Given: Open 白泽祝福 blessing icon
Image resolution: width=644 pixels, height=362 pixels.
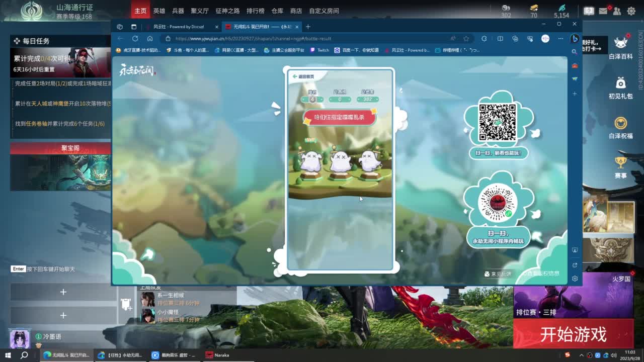Looking at the screenshot, I should tap(621, 128).
